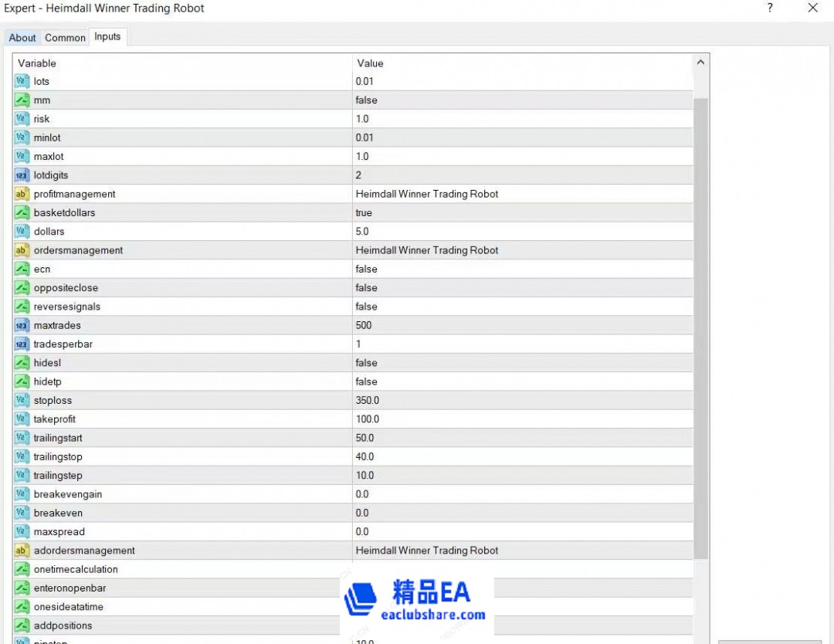Image resolution: width=834 pixels, height=644 pixels.
Task: Select the icon next to stoploss
Action: [x=22, y=401]
